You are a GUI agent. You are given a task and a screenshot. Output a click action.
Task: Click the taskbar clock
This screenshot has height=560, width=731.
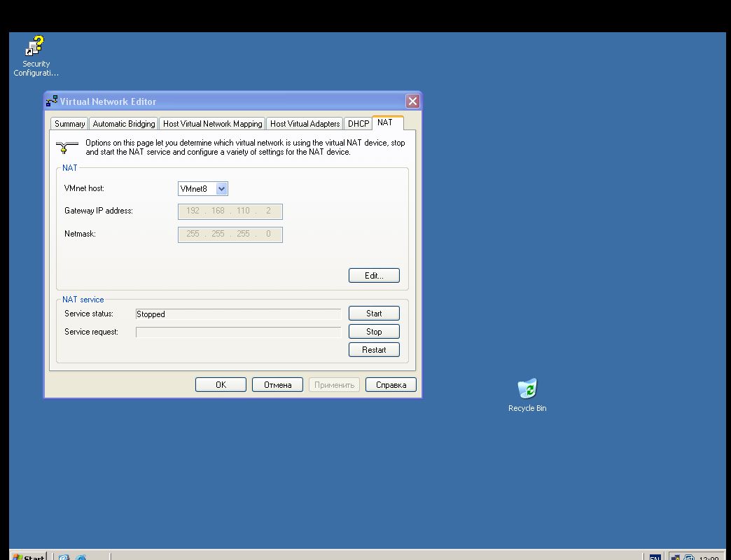[709, 557]
